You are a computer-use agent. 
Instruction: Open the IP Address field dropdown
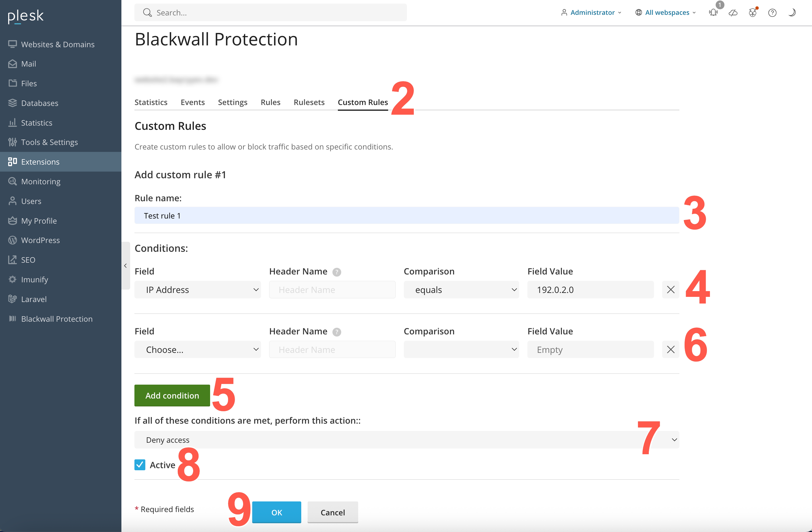[x=197, y=290]
